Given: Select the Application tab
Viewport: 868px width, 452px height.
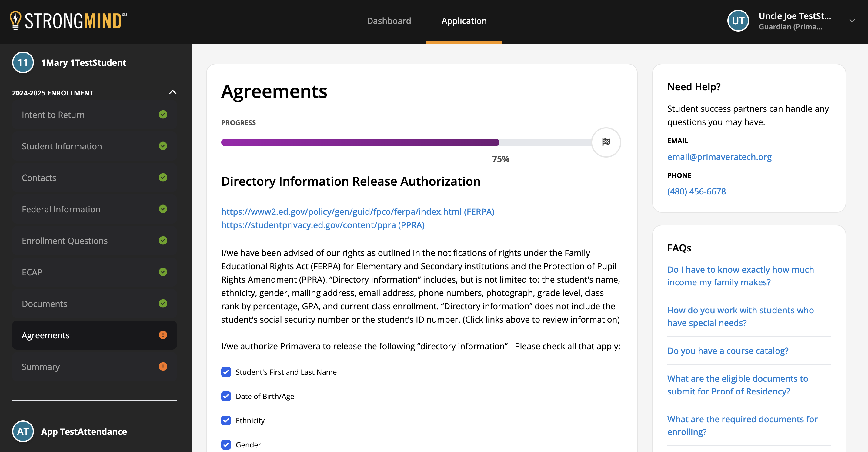Looking at the screenshot, I should coord(464,21).
